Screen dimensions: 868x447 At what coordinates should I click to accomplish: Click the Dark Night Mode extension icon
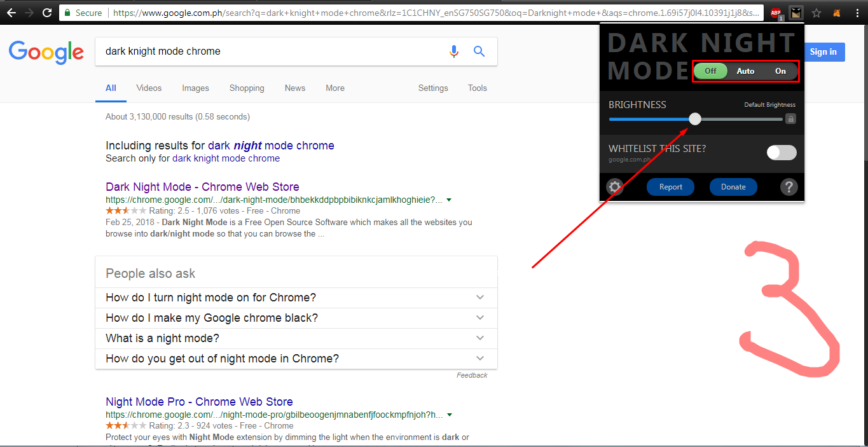point(795,13)
